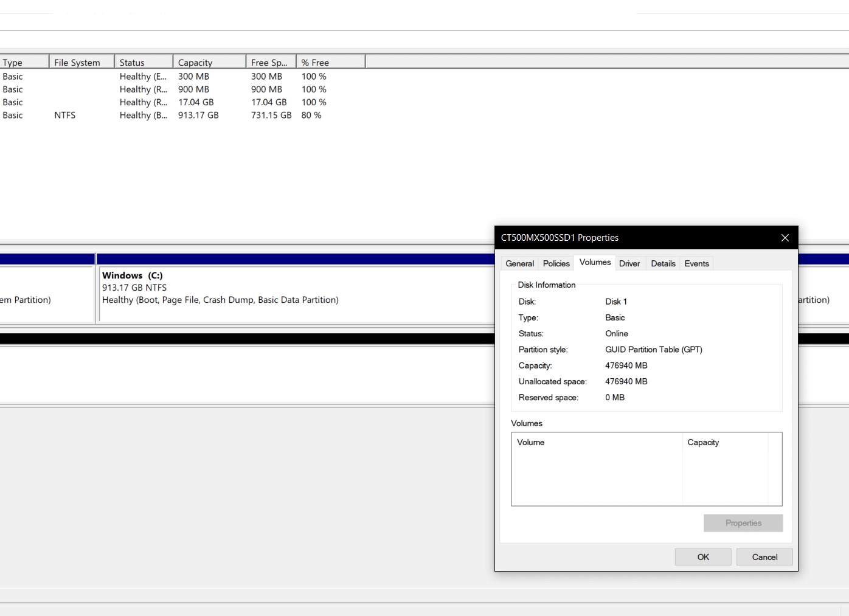Click the 0 MB reserved space value

[615, 398]
